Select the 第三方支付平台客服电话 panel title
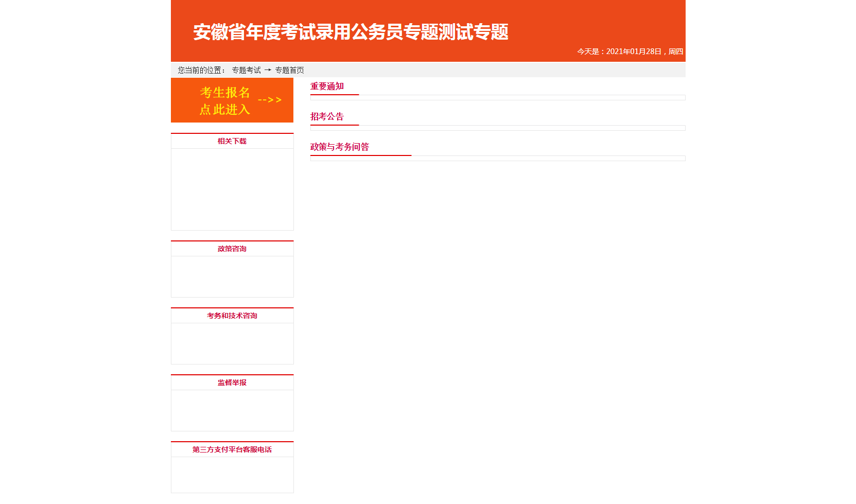This screenshot has height=504, width=856. click(x=232, y=449)
